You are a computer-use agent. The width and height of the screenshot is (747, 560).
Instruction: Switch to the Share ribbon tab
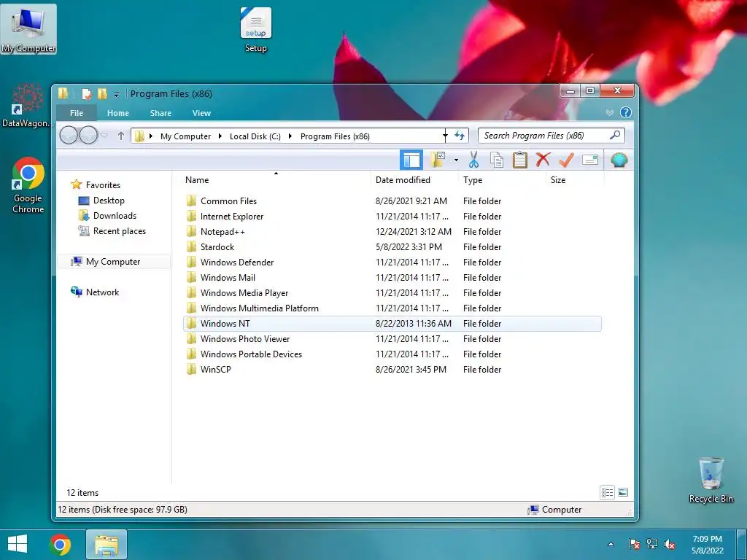coord(160,113)
